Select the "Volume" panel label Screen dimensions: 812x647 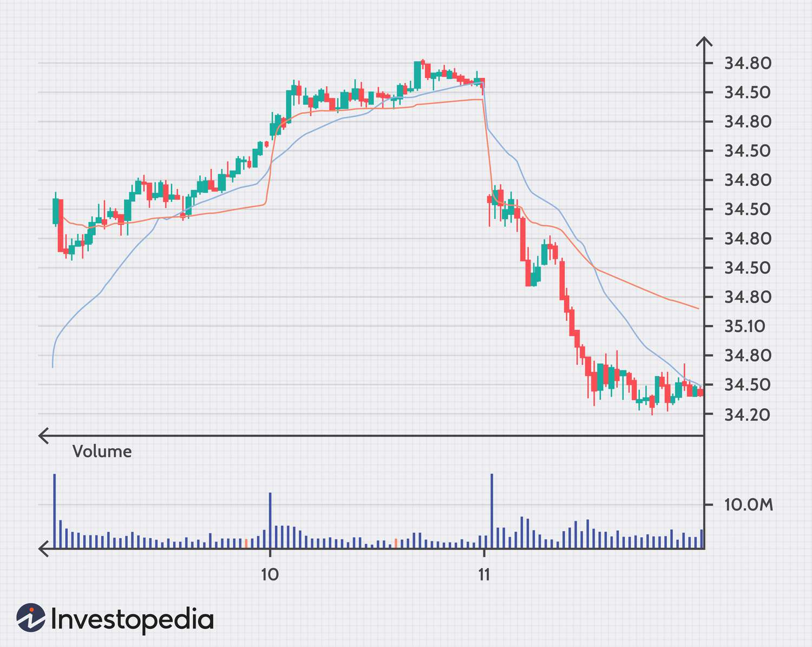pos(102,452)
